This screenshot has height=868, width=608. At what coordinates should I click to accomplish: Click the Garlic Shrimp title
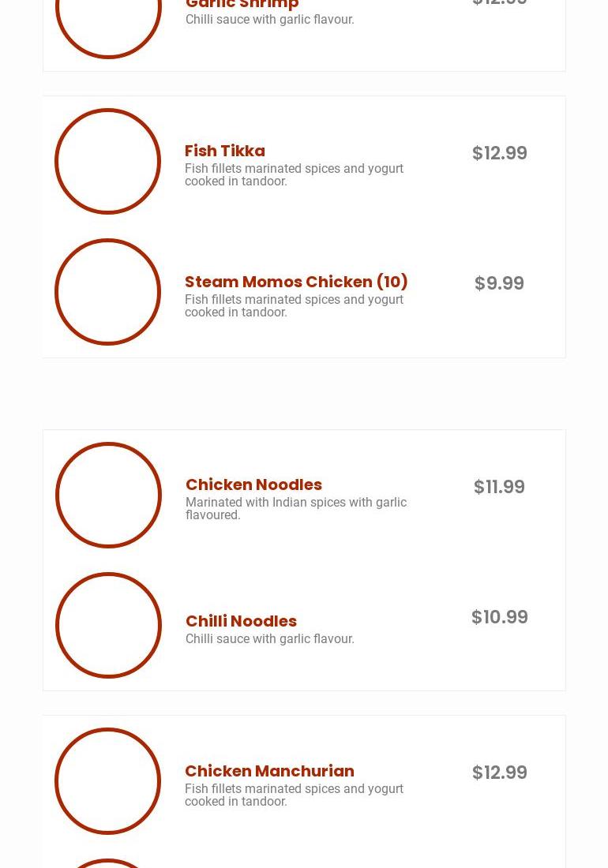click(x=242, y=5)
